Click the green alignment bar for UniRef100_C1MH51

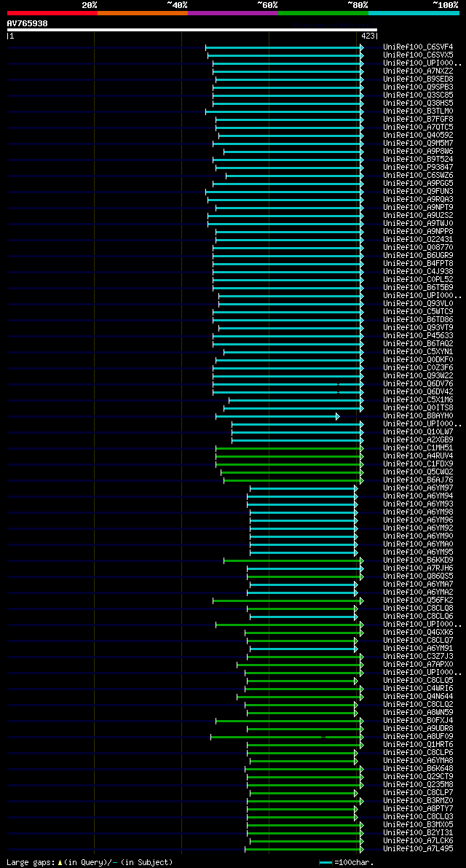290,448
